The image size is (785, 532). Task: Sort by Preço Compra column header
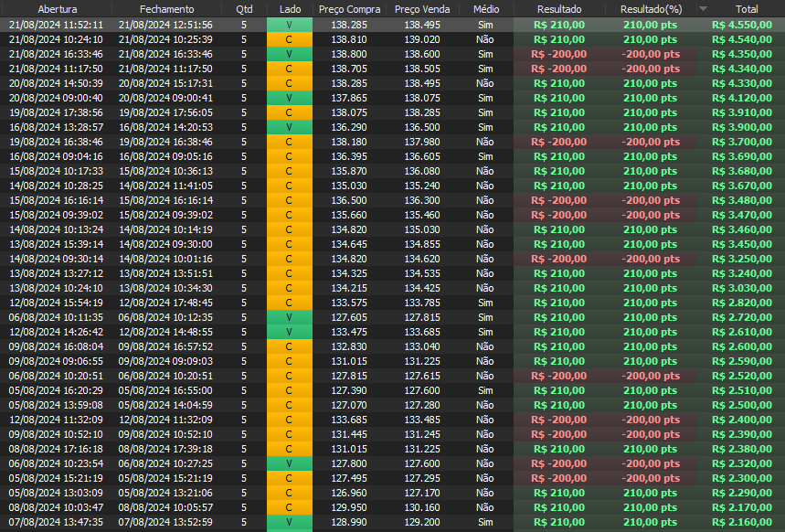(349, 9)
